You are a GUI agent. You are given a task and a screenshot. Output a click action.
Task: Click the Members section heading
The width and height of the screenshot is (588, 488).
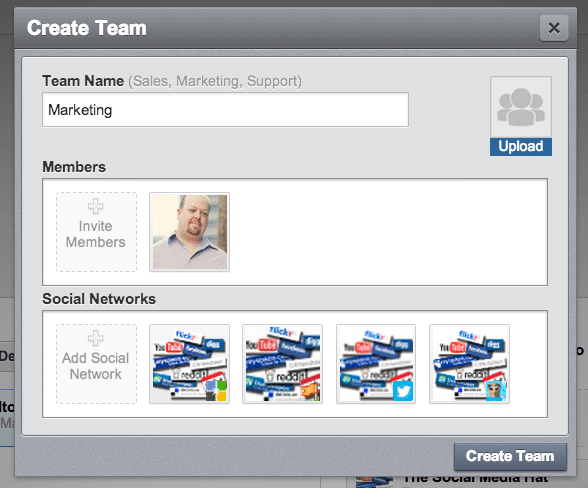[74, 167]
